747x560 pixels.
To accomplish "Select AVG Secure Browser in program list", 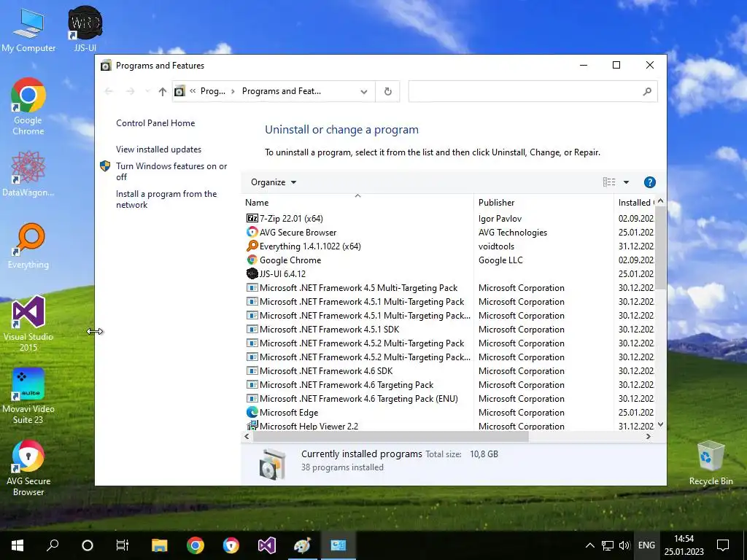I will click(448, 233).
